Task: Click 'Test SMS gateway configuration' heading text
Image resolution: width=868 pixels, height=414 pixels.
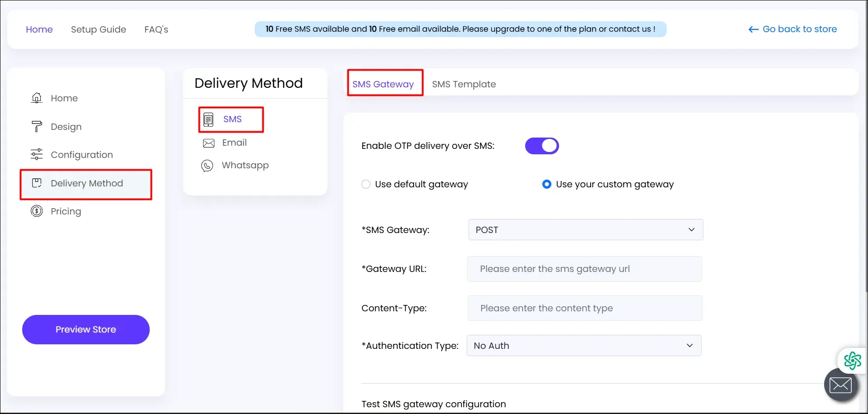Action: coord(434,404)
